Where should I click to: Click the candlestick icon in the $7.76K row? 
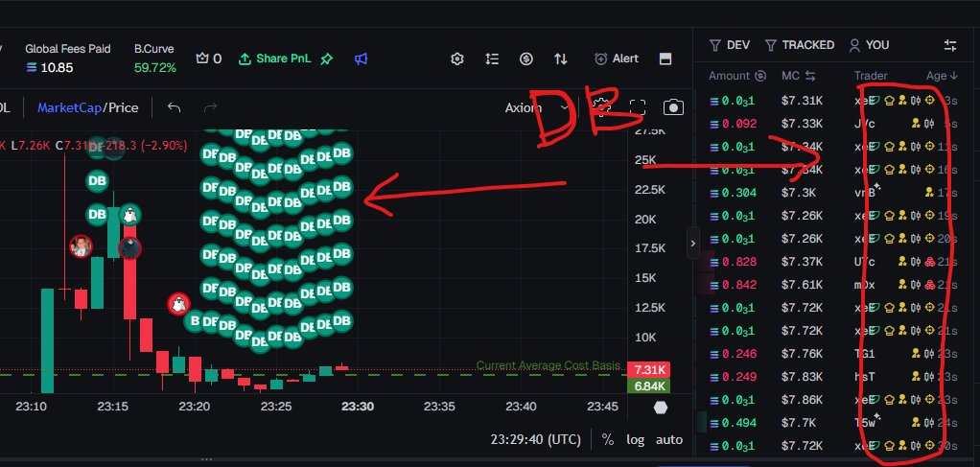(x=929, y=353)
